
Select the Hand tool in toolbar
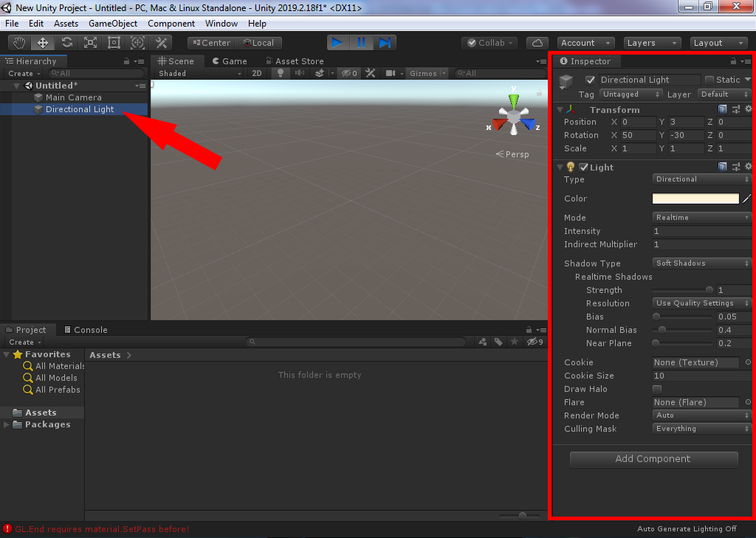pyautogui.click(x=19, y=43)
